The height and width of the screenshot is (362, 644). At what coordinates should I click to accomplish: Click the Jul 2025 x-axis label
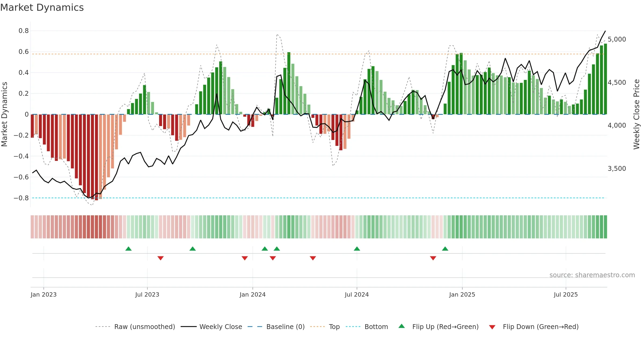click(x=566, y=294)
